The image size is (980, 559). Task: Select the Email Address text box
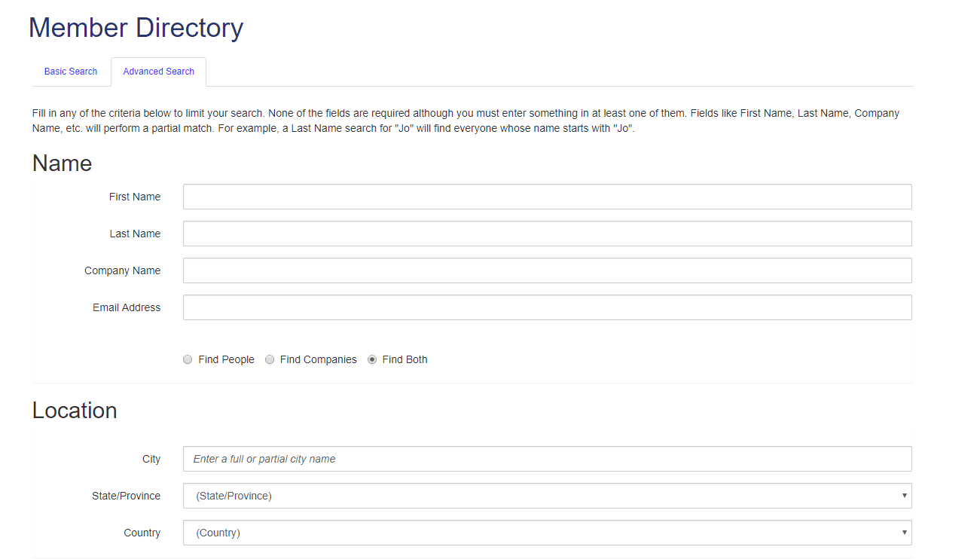tap(547, 307)
